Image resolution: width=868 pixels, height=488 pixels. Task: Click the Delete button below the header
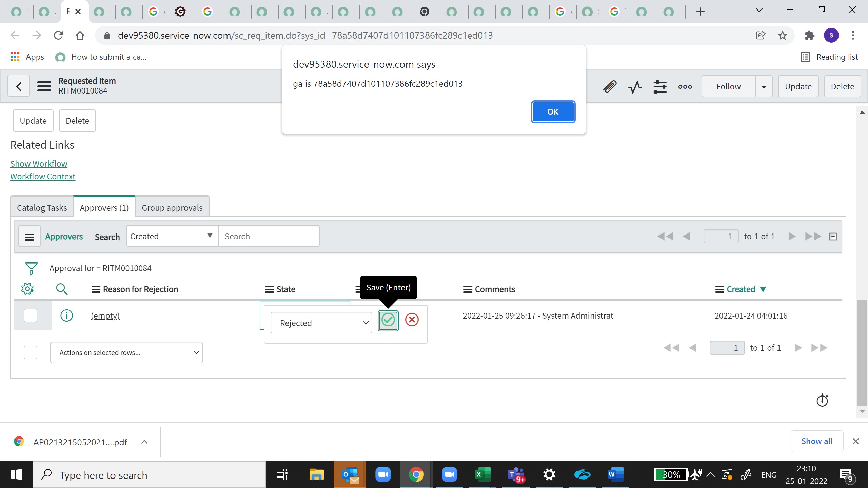coord(77,121)
